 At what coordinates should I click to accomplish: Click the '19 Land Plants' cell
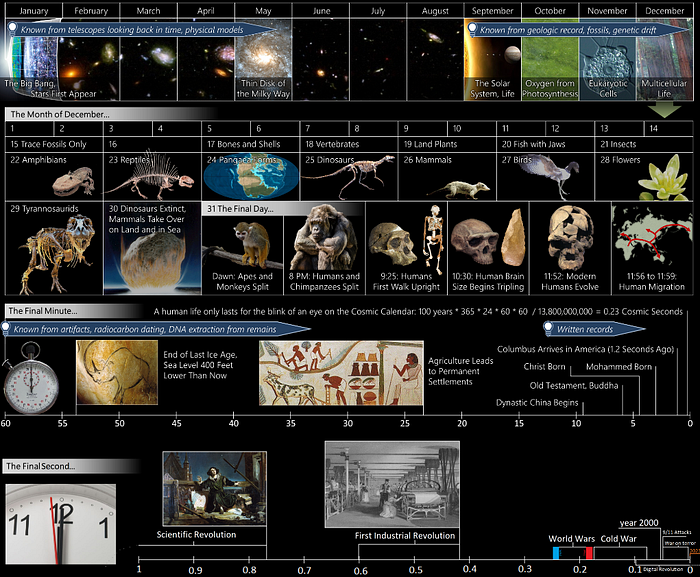click(x=447, y=144)
